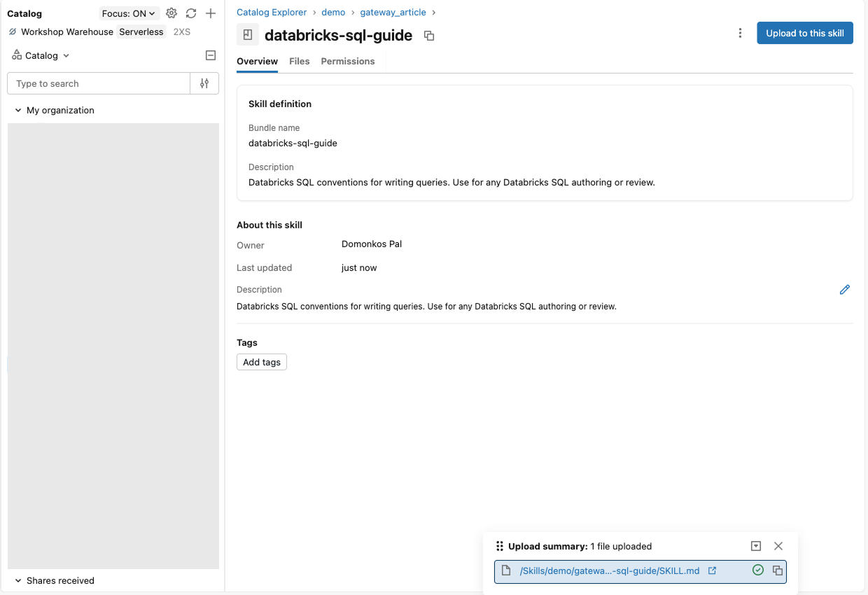Click the Skill definition heading

tap(280, 104)
